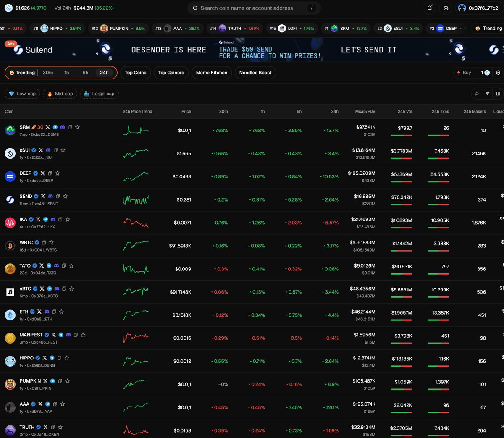
Task: Sort by the 24h Txns column header
Action: pos(440,111)
